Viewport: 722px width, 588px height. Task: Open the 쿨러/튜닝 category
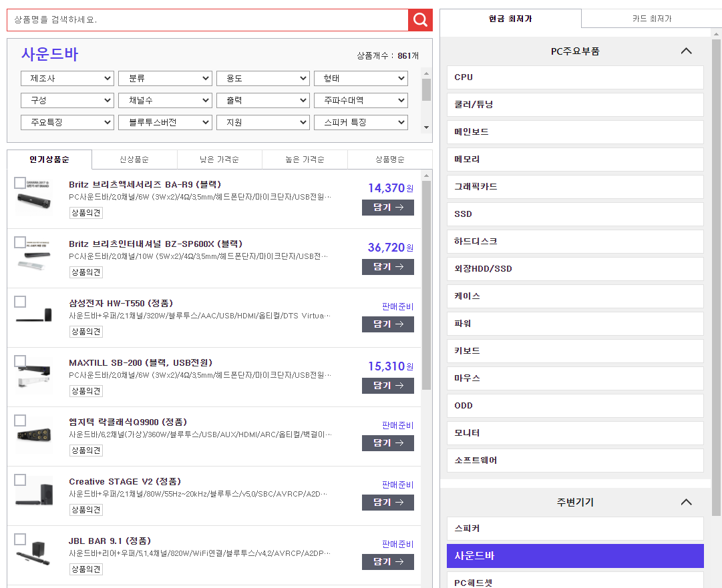coord(575,104)
